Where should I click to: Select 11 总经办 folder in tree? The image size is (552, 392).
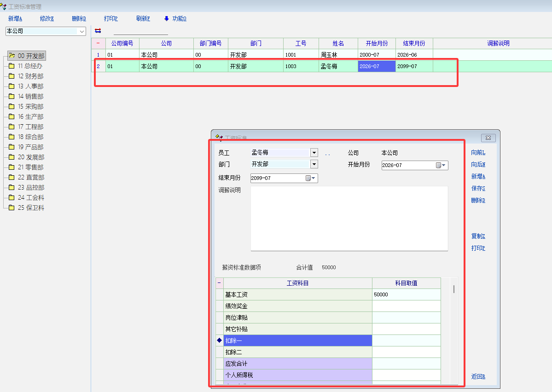pyautogui.click(x=26, y=66)
